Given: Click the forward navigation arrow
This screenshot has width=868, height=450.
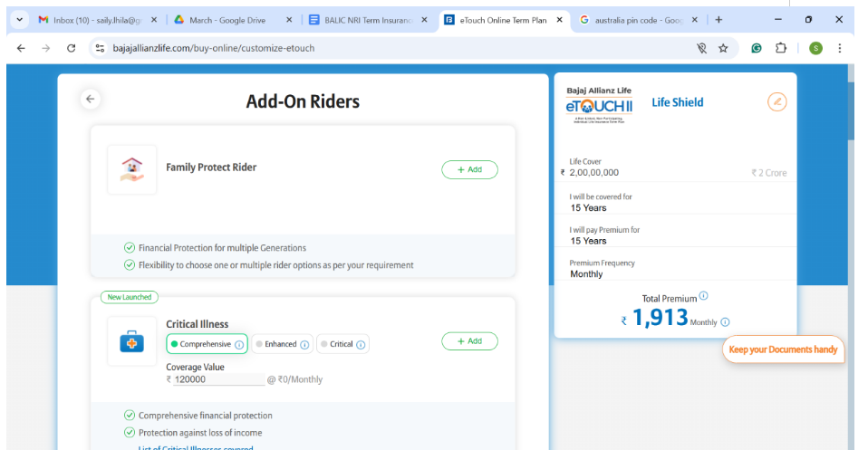Looking at the screenshot, I should click(46, 48).
